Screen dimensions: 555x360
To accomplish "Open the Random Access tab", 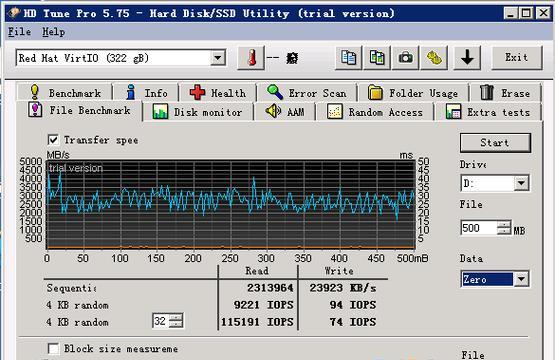I will click(x=375, y=112).
